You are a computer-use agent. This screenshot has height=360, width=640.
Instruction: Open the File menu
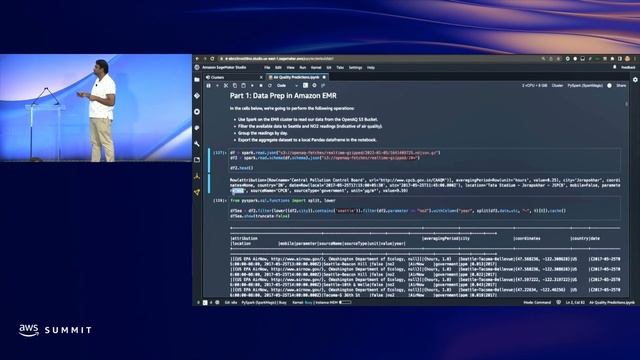267,67
